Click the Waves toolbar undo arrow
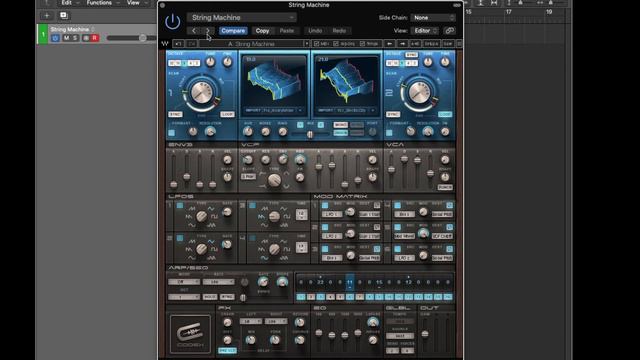This screenshot has width=640, height=360. coord(178,43)
